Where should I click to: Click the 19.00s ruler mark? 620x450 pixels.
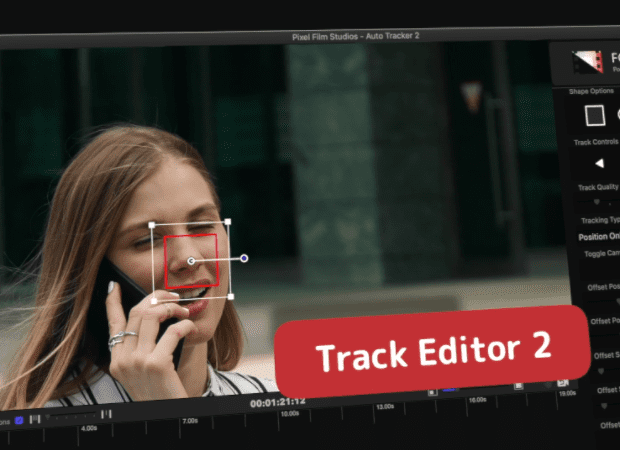567,393
